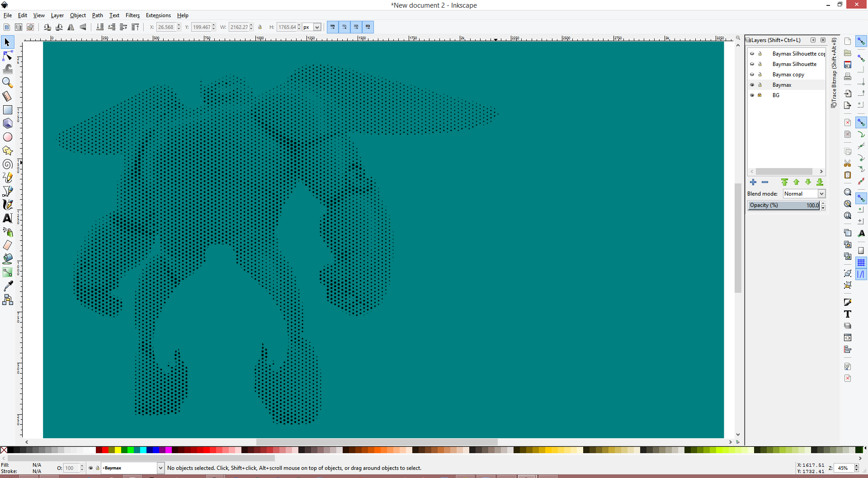Hide the Baymax layer
The image size is (868, 478).
coord(752,85)
